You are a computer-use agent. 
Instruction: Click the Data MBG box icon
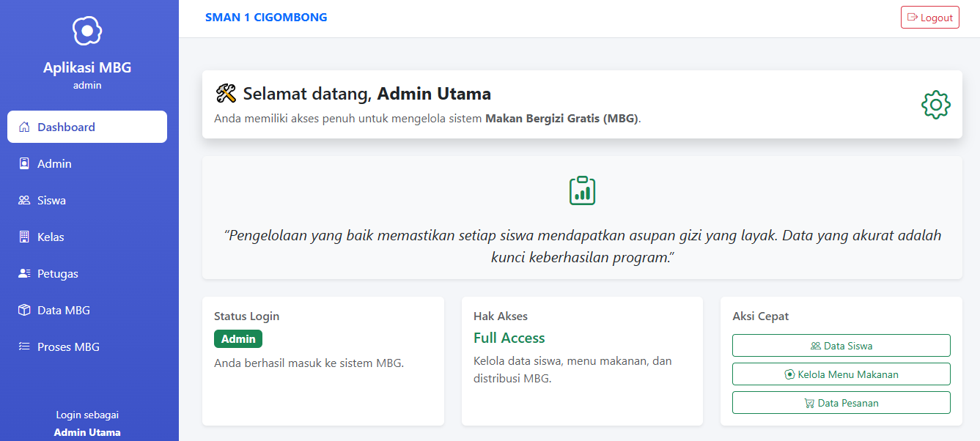(x=24, y=310)
